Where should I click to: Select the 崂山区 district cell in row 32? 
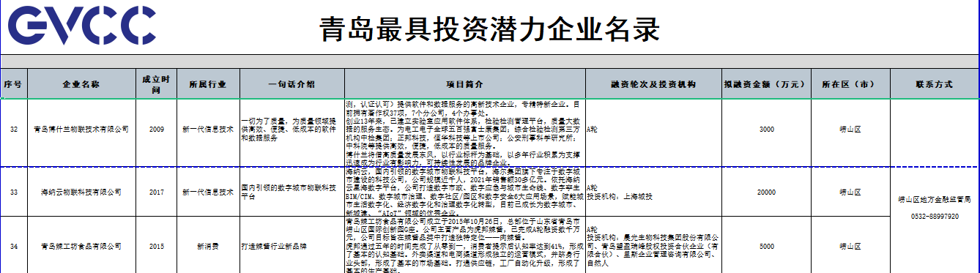[x=851, y=129]
